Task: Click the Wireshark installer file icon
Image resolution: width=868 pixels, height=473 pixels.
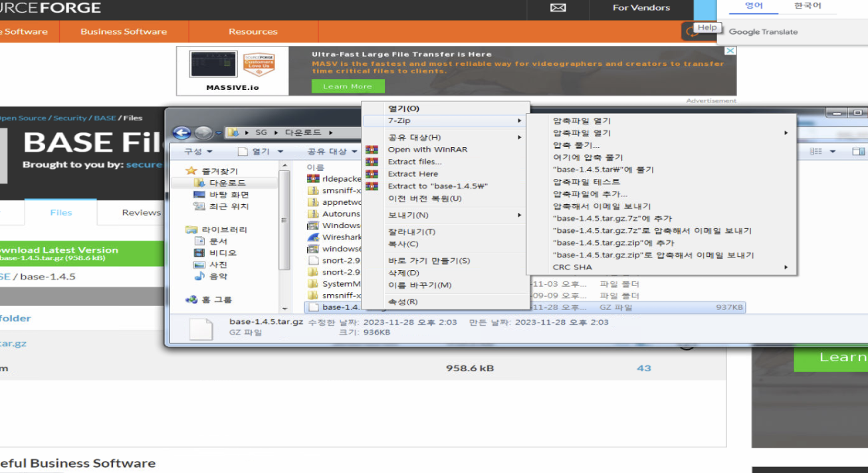Action: pyautogui.click(x=313, y=237)
